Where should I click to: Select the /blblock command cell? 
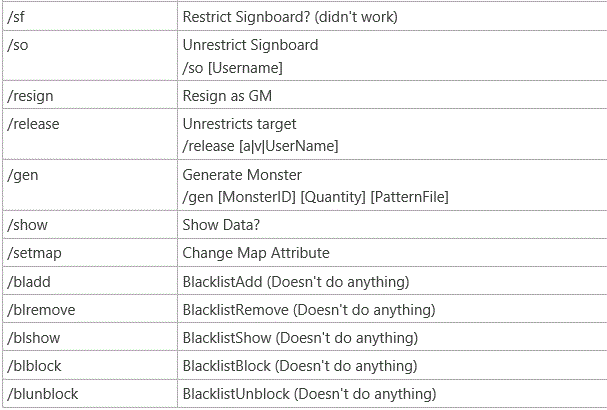[90, 365]
